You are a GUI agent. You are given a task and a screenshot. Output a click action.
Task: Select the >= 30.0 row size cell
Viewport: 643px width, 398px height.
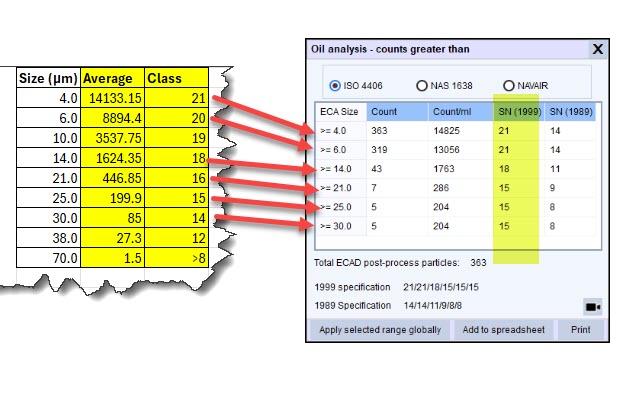[x=341, y=226]
